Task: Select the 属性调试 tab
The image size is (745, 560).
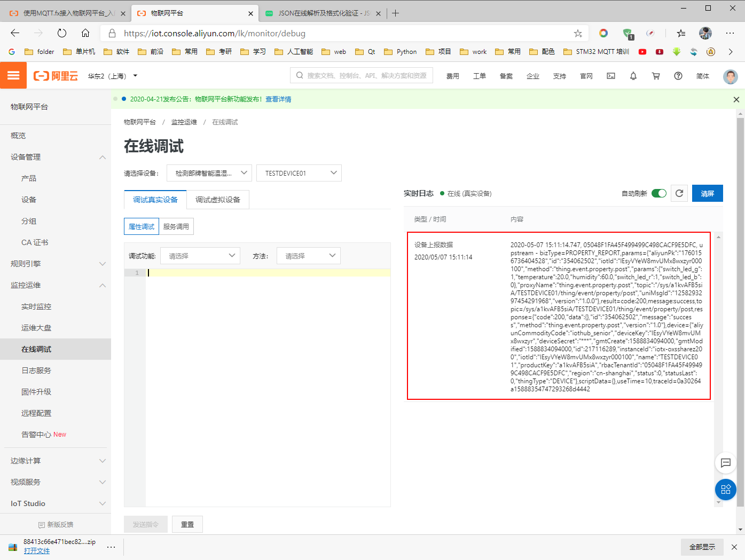Action: tap(142, 226)
